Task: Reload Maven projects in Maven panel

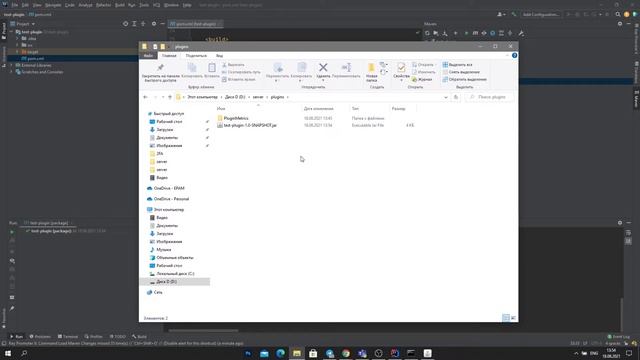Action: tap(427, 33)
